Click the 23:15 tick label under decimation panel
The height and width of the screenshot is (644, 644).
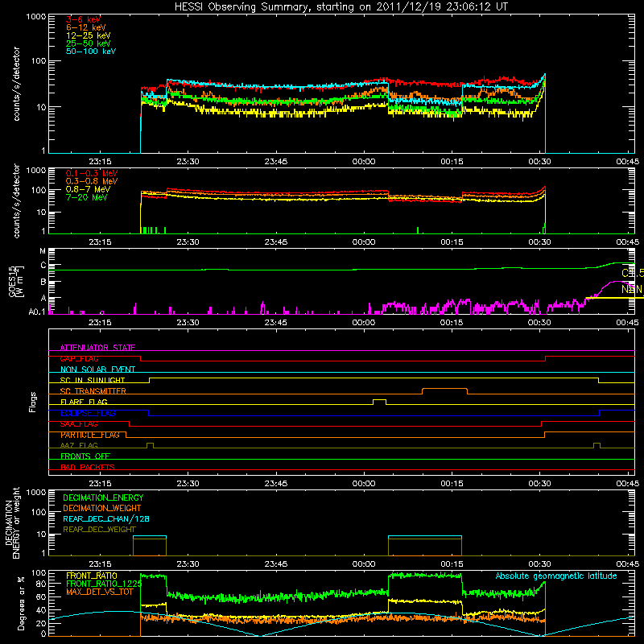(100, 564)
